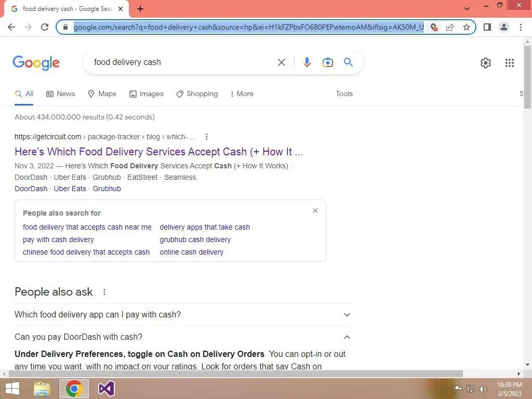Clear the search box with the X icon
The height and width of the screenshot is (399, 532).
coord(281,62)
